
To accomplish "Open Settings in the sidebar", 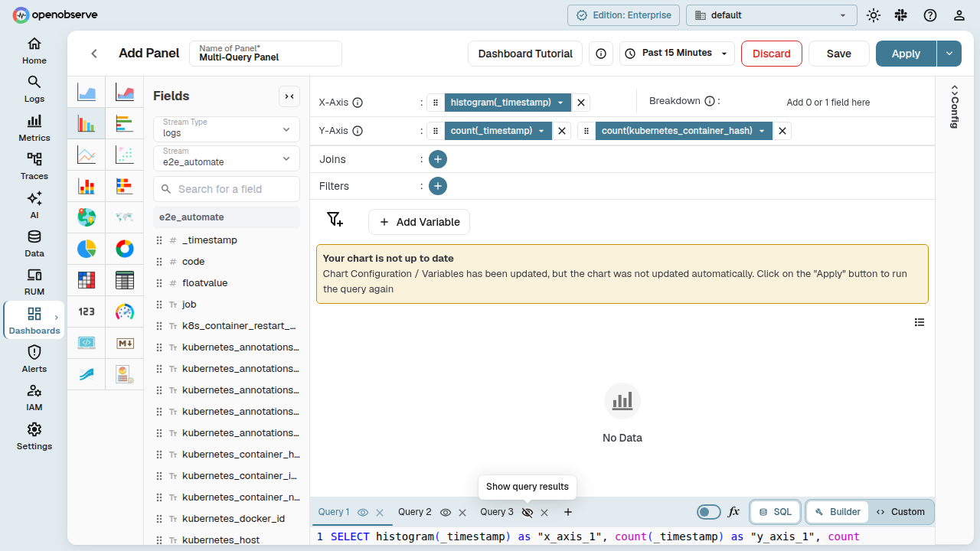I will point(34,436).
